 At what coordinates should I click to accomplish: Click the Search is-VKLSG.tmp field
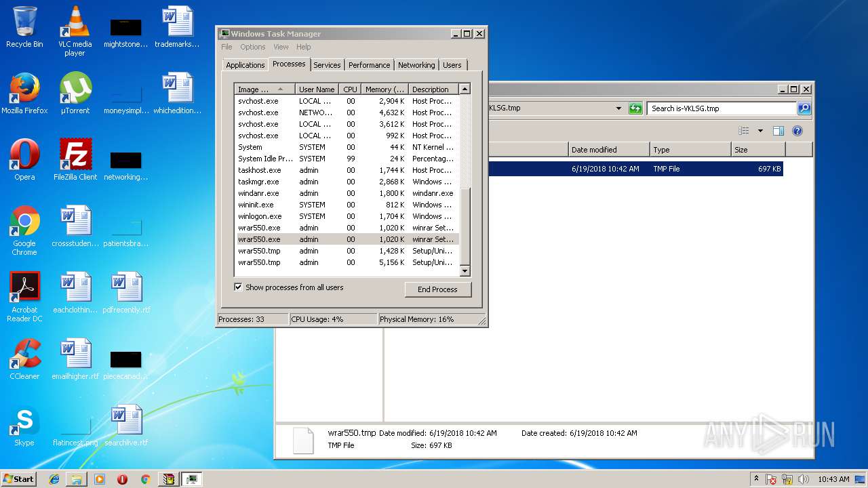click(722, 108)
